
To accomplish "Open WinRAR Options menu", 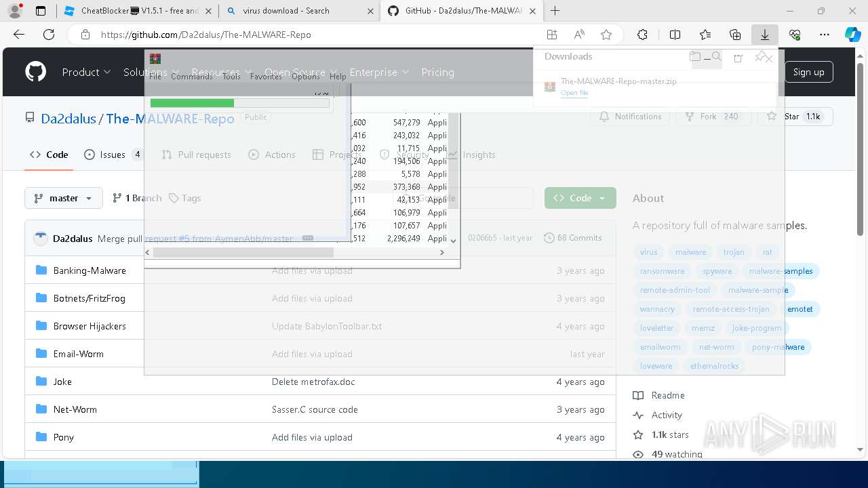I will 305,77.
